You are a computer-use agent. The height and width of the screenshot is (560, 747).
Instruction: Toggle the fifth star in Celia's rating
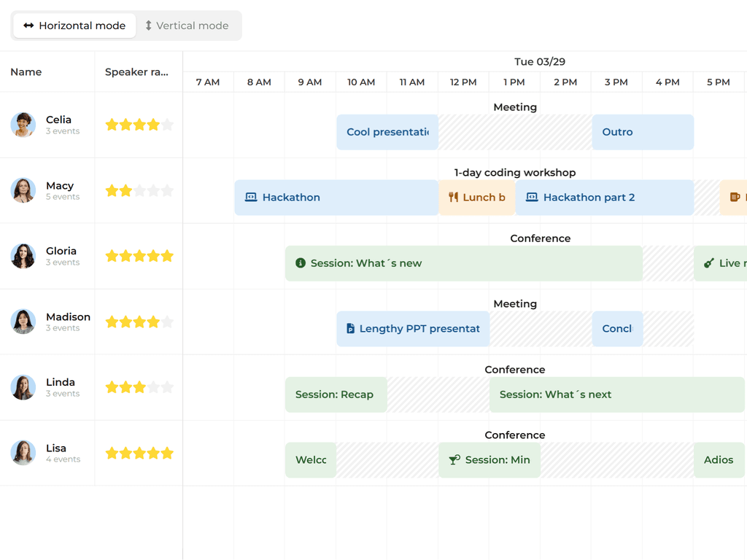tap(169, 125)
